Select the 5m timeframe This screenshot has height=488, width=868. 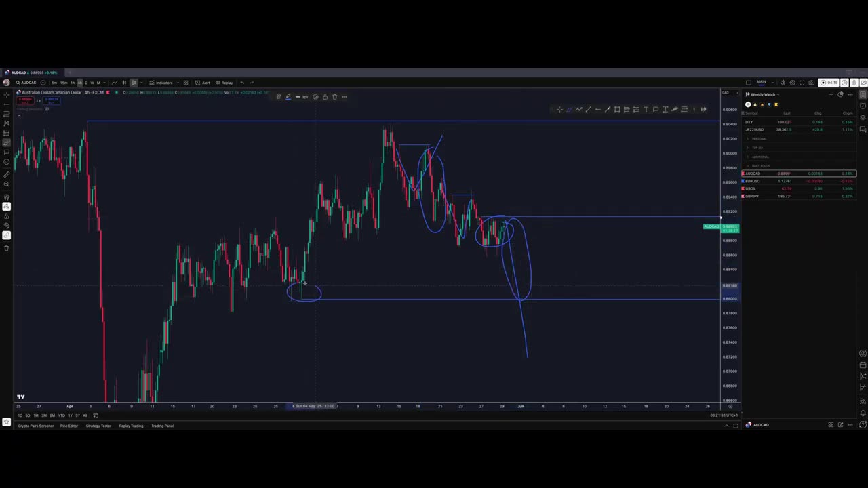coord(54,83)
